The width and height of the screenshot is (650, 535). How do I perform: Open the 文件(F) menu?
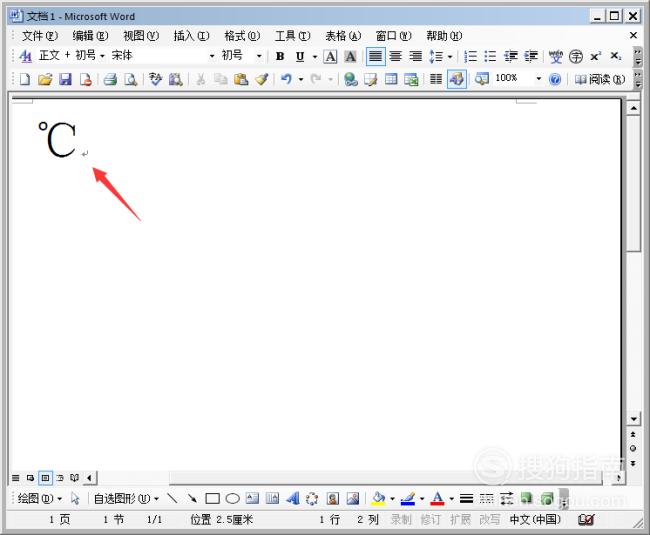(40, 36)
